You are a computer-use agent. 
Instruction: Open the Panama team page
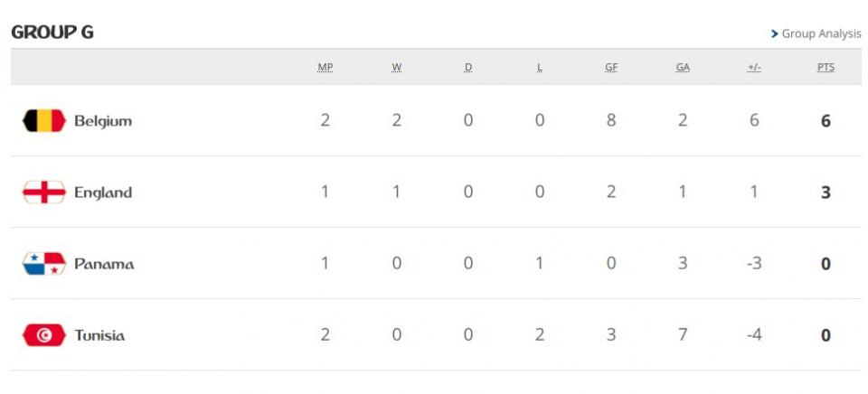pos(104,264)
